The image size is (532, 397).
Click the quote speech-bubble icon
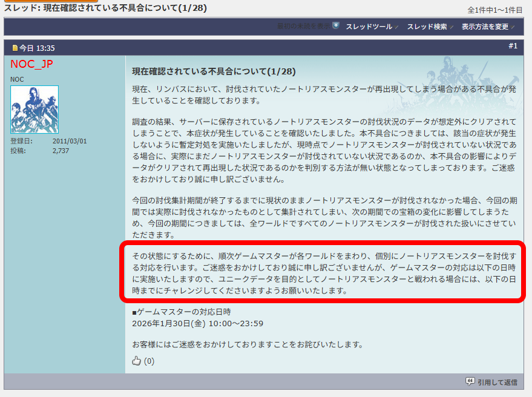coord(470,381)
